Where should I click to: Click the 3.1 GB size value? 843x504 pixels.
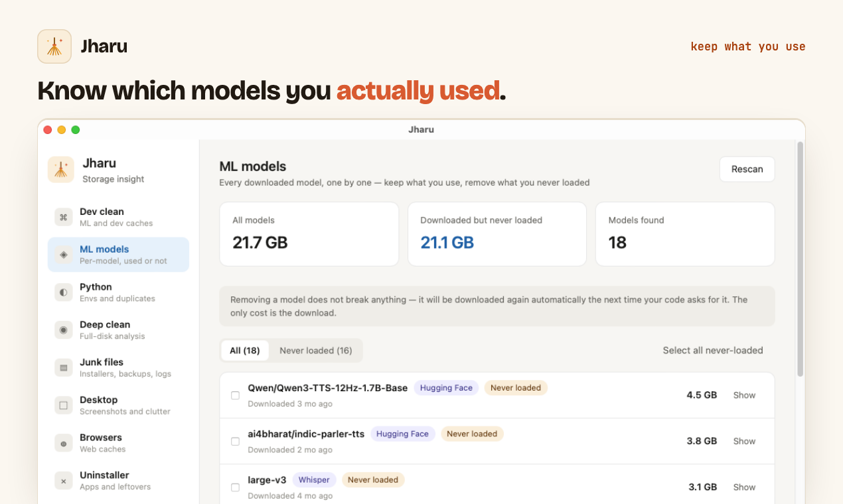click(702, 487)
